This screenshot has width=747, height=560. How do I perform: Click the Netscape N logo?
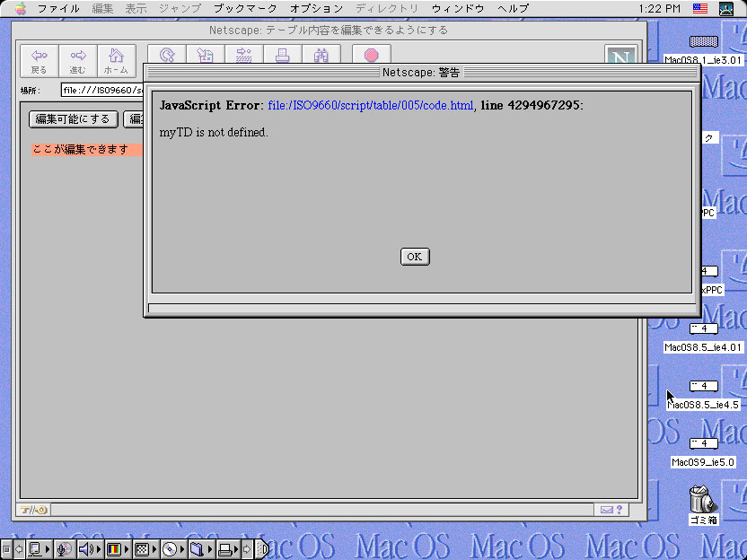(620, 55)
